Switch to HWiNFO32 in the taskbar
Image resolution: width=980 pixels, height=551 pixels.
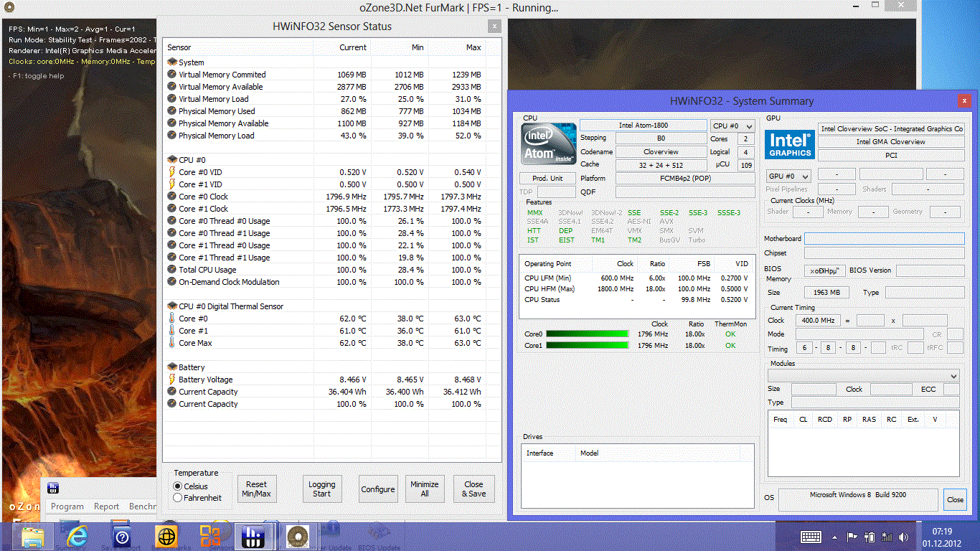click(255, 537)
